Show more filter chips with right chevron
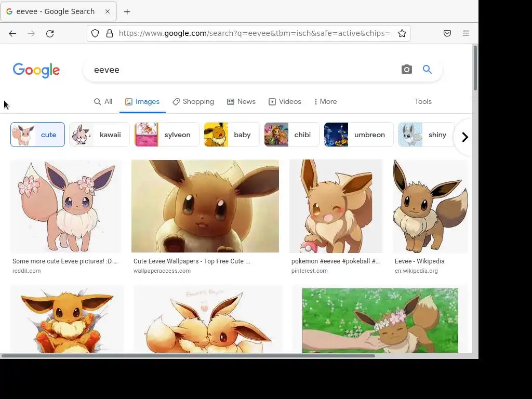The height and width of the screenshot is (399, 532). [465, 137]
